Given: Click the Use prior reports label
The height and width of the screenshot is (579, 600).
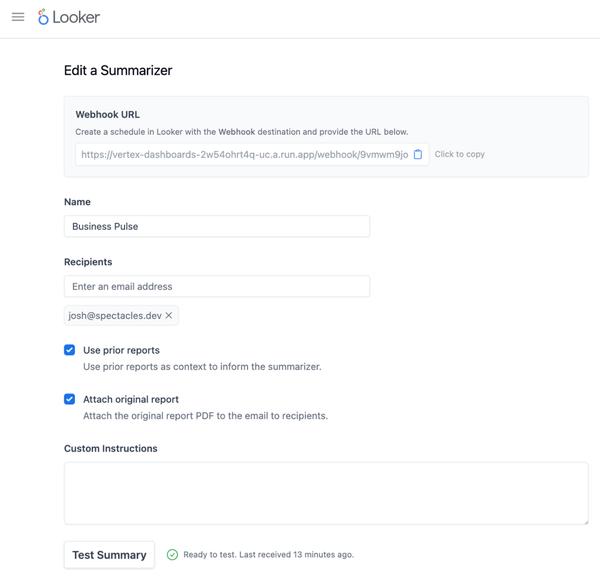Looking at the screenshot, I should click(121, 350).
